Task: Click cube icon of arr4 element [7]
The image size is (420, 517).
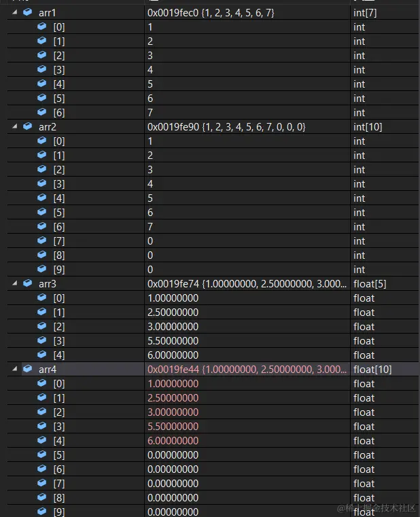Action: click(42, 483)
